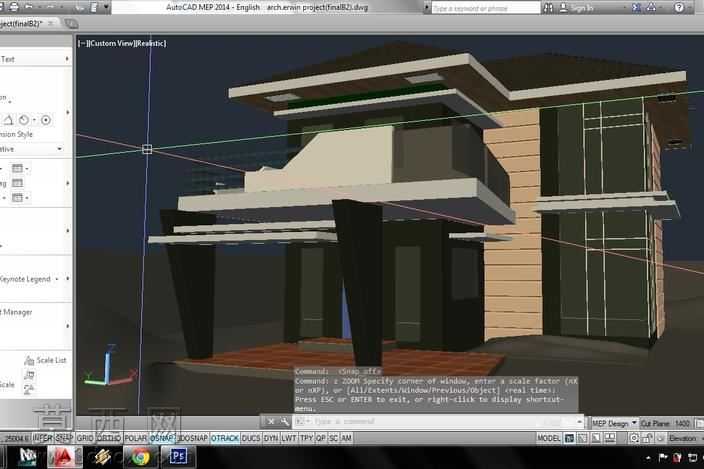Close the project(finalB2) drawing tab
This screenshot has width=704, height=469.
click(50, 23)
